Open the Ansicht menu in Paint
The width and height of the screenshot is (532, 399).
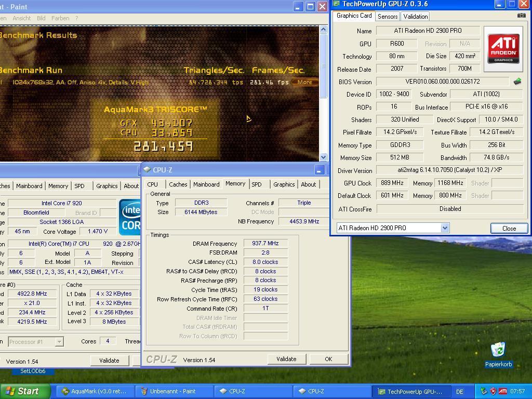pos(22,18)
